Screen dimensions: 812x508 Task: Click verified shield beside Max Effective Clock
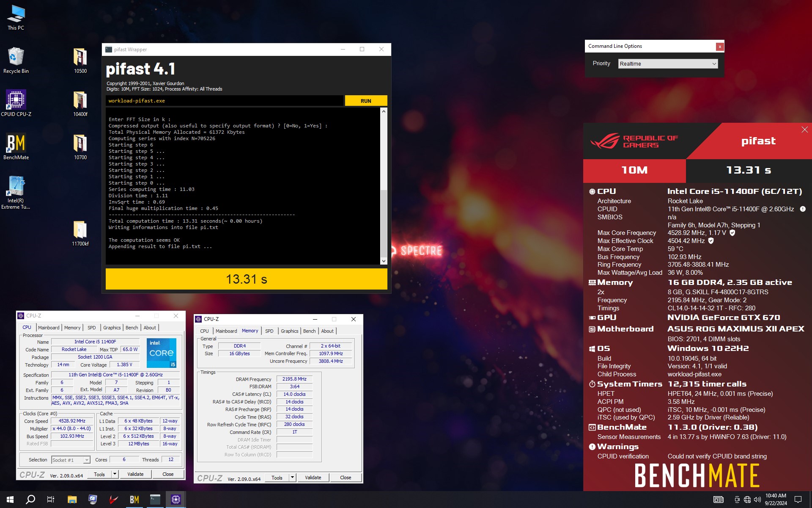click(x=711, y=241)
